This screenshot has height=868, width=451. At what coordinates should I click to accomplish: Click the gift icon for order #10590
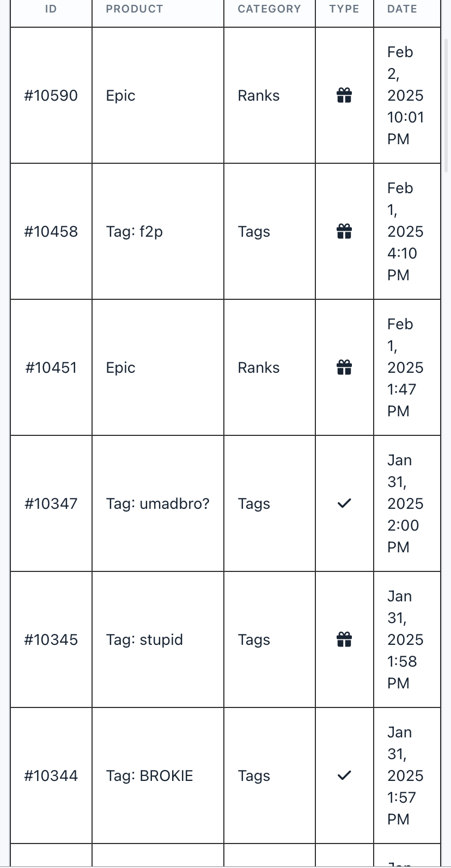[344, 96]
